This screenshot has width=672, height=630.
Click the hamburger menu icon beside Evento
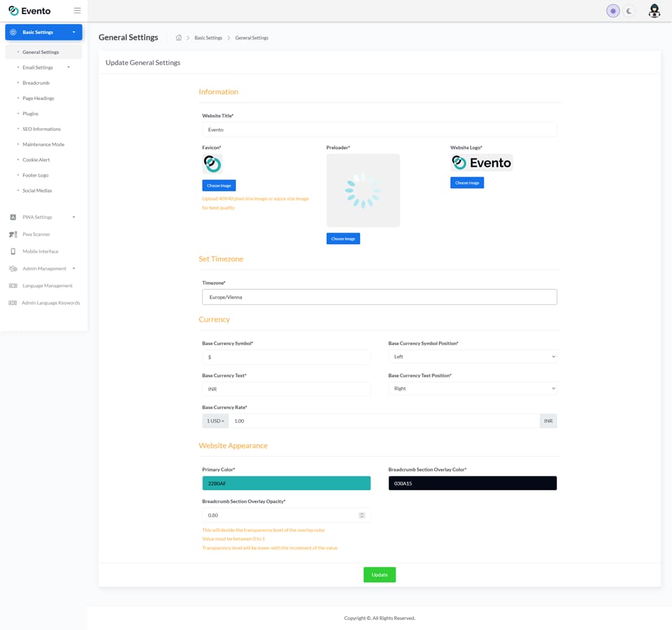(x=77, y=11)
